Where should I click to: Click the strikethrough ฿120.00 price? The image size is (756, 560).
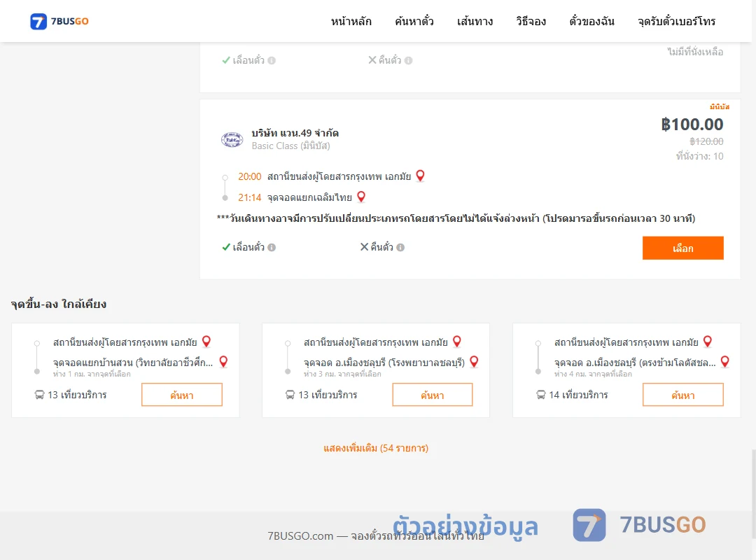click(x=706, y=141)
